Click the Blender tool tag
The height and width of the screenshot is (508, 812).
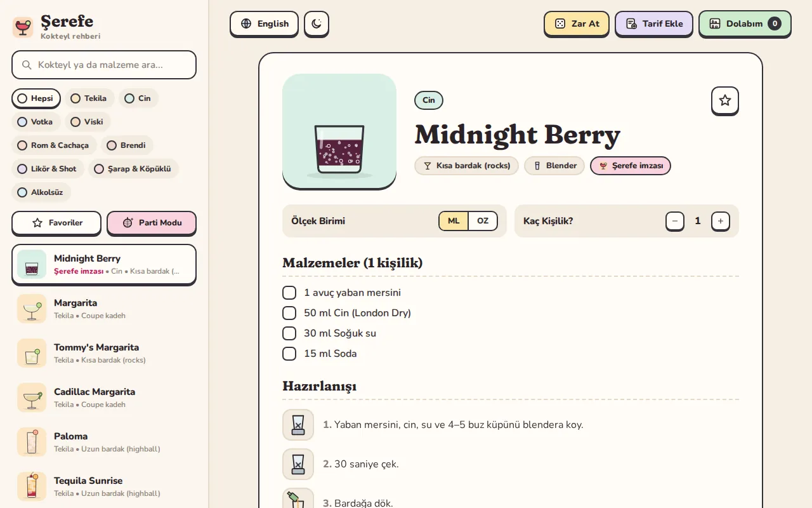[x=554, y=166]
